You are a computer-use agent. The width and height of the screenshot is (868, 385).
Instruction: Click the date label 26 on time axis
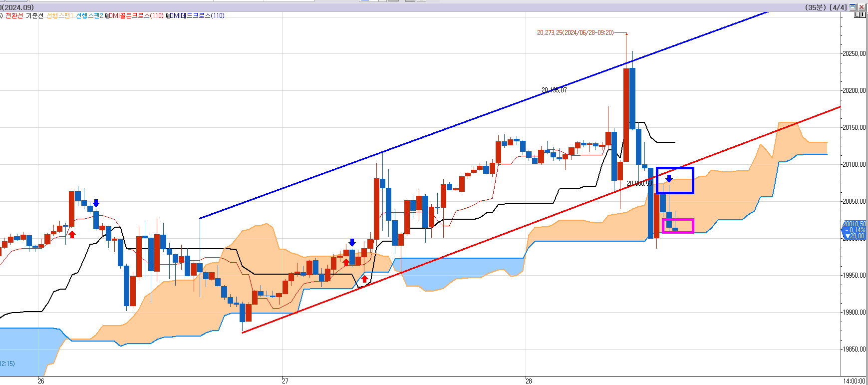(41, 381)
